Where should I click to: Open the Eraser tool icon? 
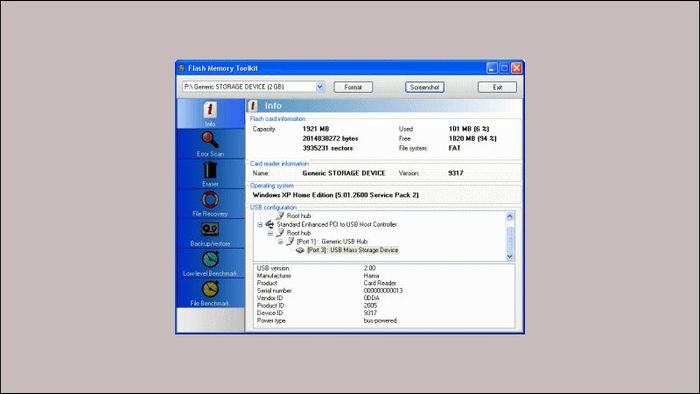pos(210,170)
